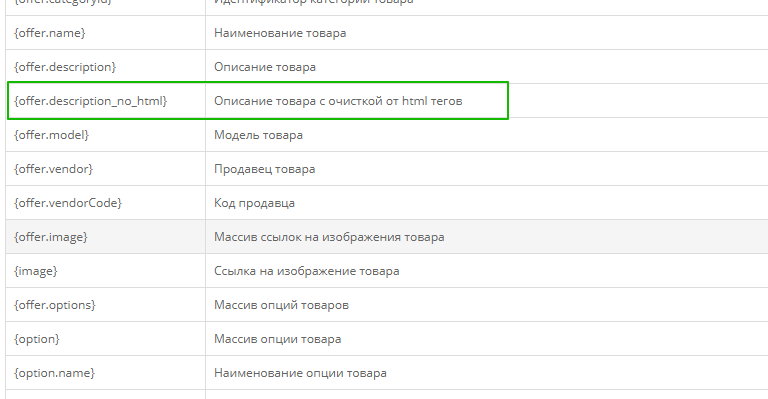Image resolution: width=768 pixels, height=399 pixels.
Task: Click the {offer.model} variable cell
Action: (x=105, y=135)
